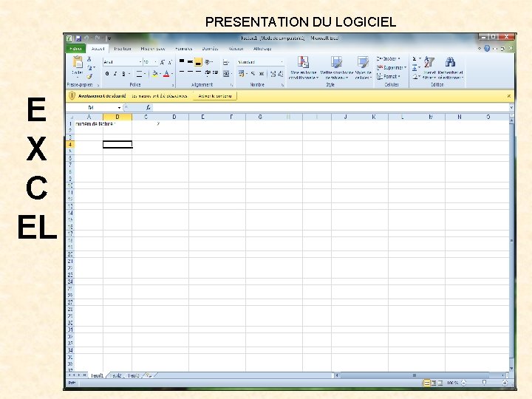
Task: Click the Clear eraser icon
Action: point(415,77)
